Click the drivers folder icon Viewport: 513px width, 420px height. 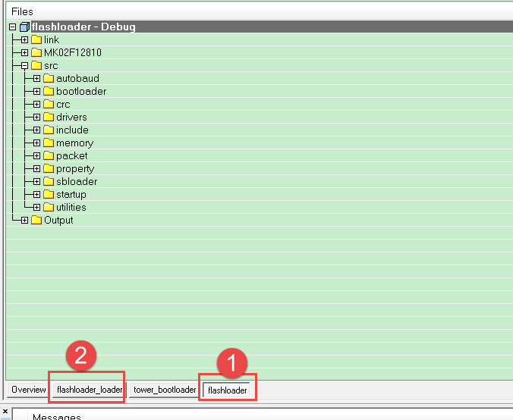(x=49, y=117)
